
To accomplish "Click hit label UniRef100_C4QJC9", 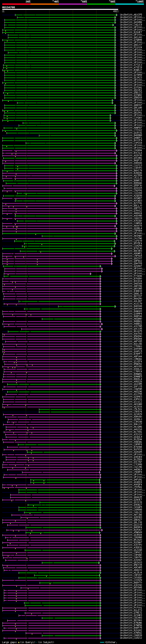I will point(131,25).
